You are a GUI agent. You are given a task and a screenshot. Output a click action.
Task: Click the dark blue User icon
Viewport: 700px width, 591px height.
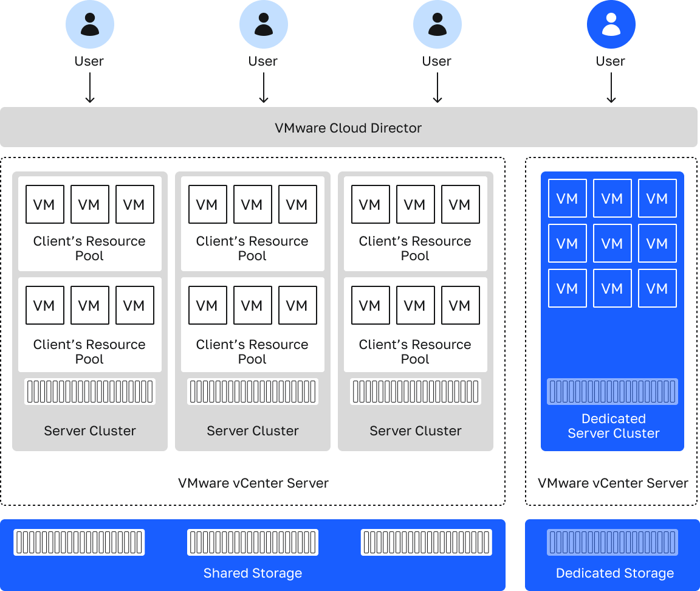[x=611, y=24]
